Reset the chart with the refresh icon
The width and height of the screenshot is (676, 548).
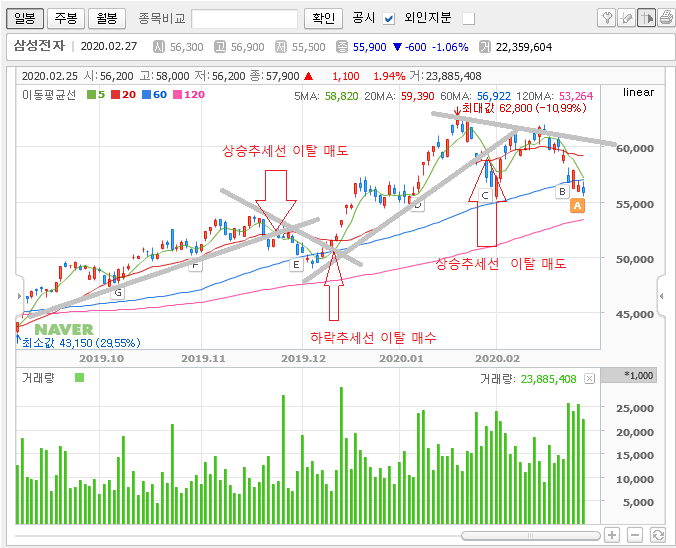pyautogui.click(x=658, y=535)
